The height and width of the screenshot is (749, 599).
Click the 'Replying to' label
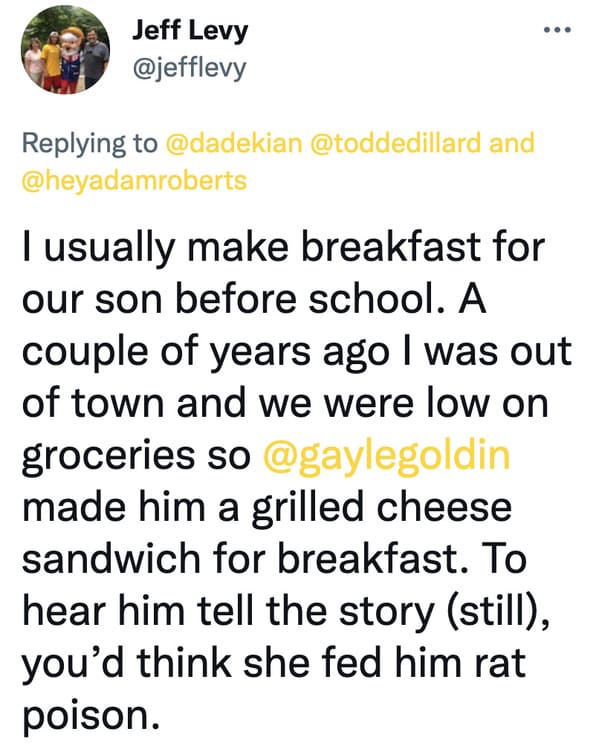89,144
